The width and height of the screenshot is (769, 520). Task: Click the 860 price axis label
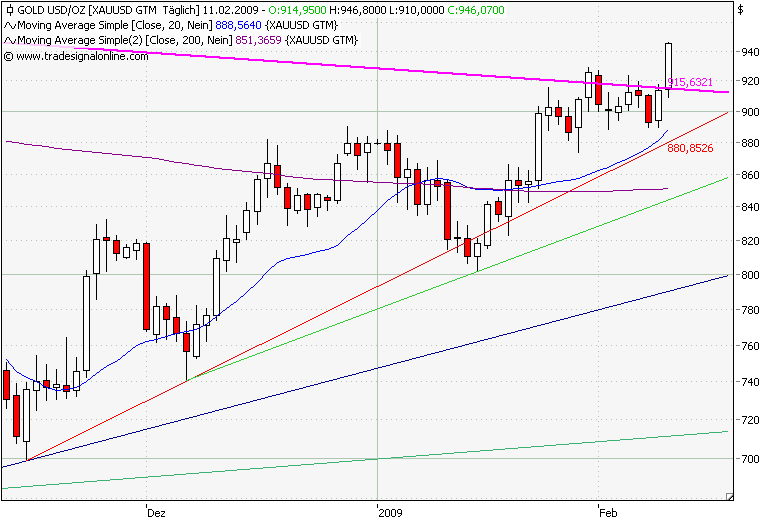749,175
